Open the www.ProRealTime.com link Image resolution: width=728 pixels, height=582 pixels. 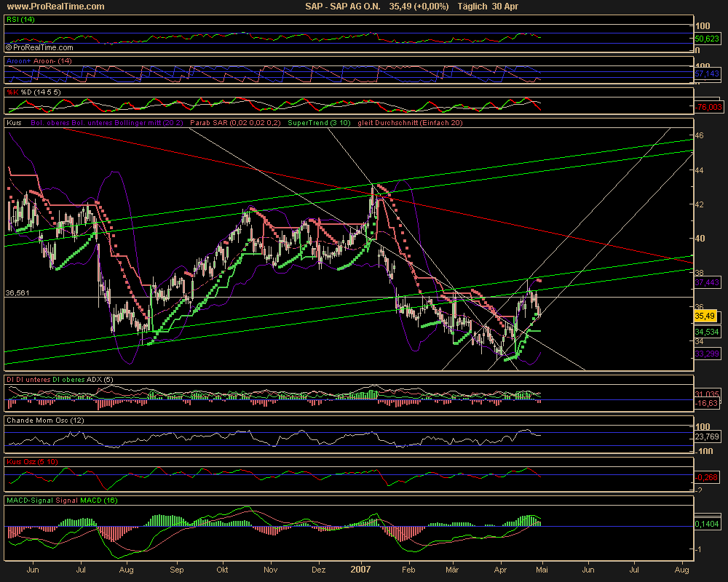pos(55,7)
